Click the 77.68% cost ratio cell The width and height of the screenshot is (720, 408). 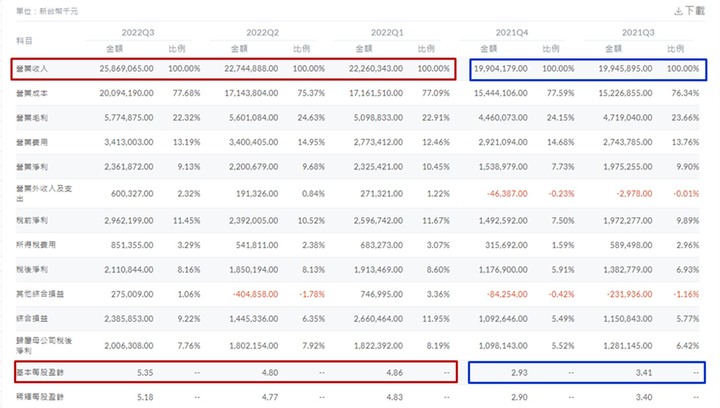click(x=186, y=93)
